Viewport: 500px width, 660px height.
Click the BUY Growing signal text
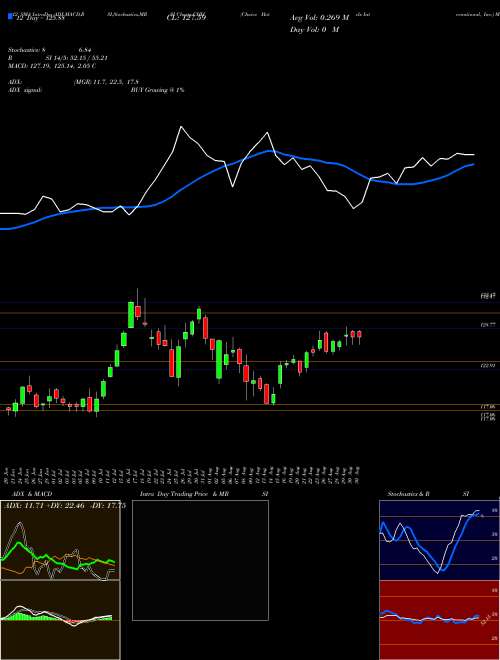[157, 90]
